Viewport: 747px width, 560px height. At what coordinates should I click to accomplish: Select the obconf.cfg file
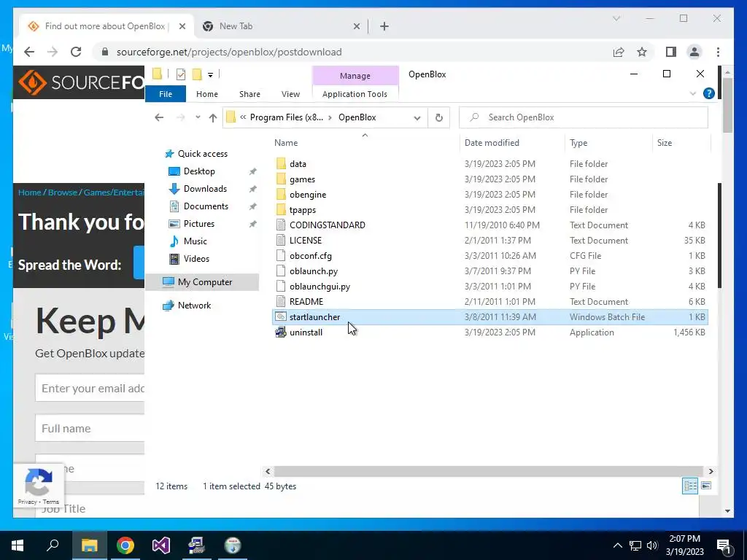310,256
